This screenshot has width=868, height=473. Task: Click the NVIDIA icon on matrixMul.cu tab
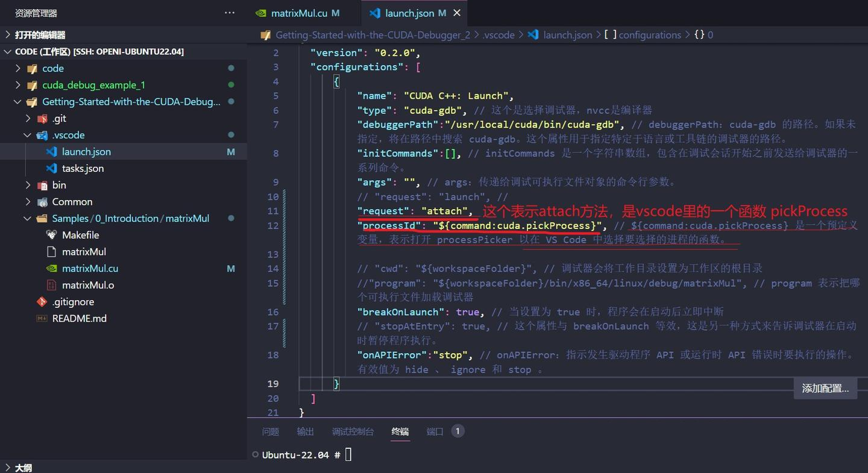click(260, 13)
